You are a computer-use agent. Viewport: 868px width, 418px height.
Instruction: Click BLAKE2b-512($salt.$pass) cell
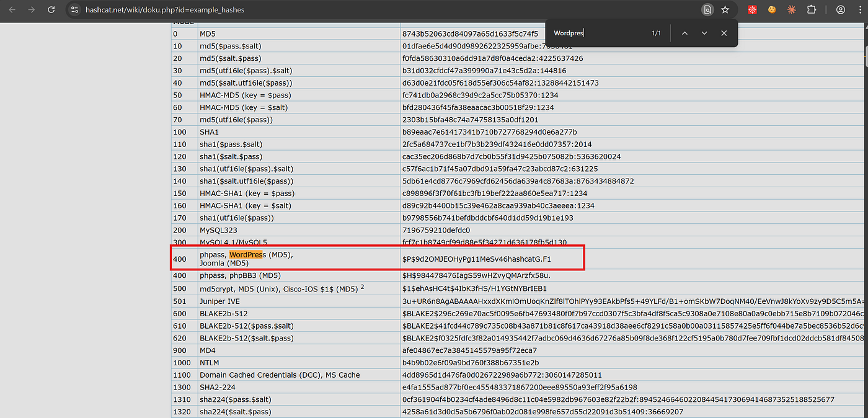pos(299,338)
